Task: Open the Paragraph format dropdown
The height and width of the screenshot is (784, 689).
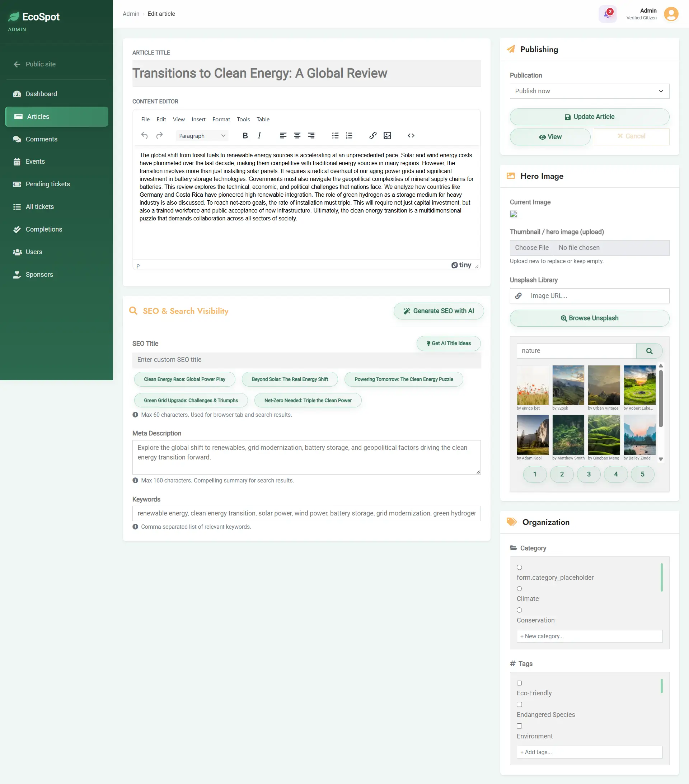Action: click(202, 136)
